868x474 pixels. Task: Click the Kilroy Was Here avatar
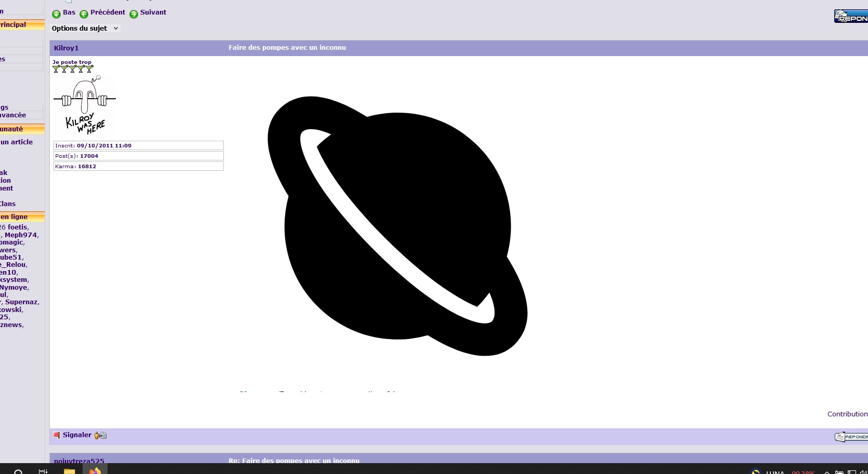(85, 104)
